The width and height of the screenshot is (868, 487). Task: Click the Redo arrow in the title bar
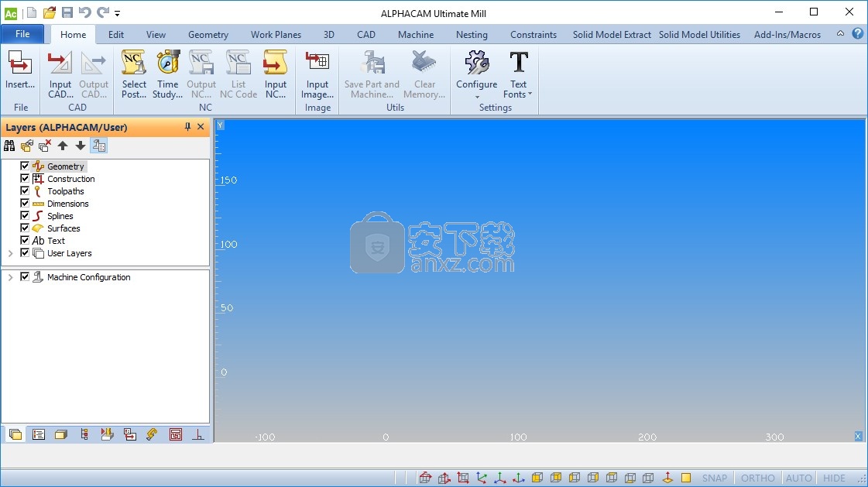(103, 12)
